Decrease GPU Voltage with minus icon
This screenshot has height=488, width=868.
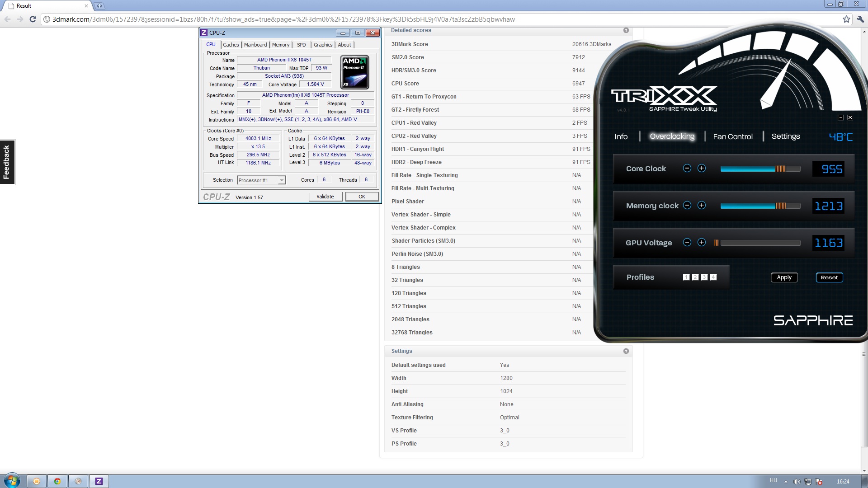click(687, 242)
